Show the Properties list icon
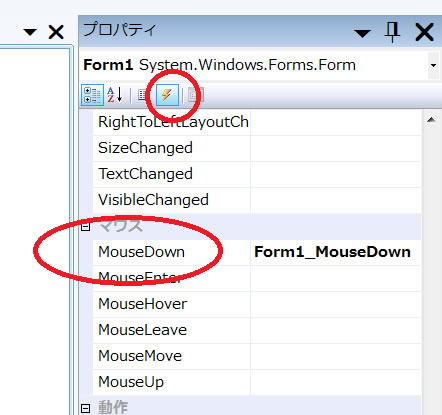Viewport: 442px width, 415px height. pos(143,95)
